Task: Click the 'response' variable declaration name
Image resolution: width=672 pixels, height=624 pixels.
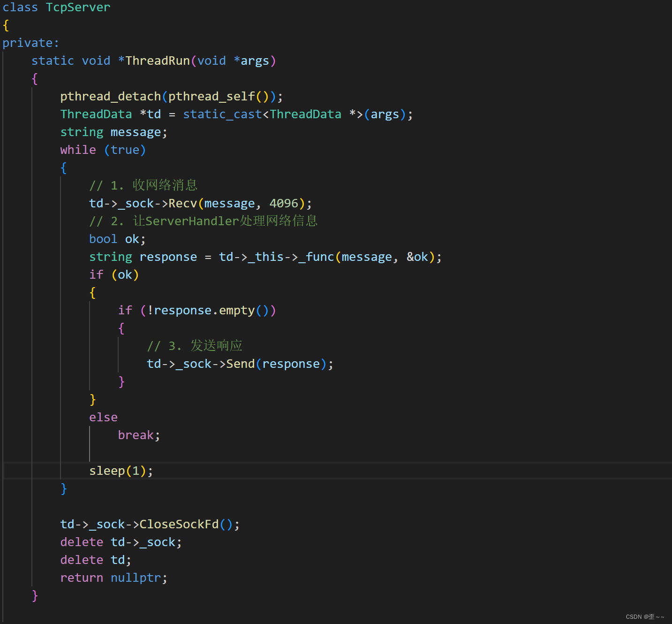Action: pyautogui.click(x=168, y=257)
